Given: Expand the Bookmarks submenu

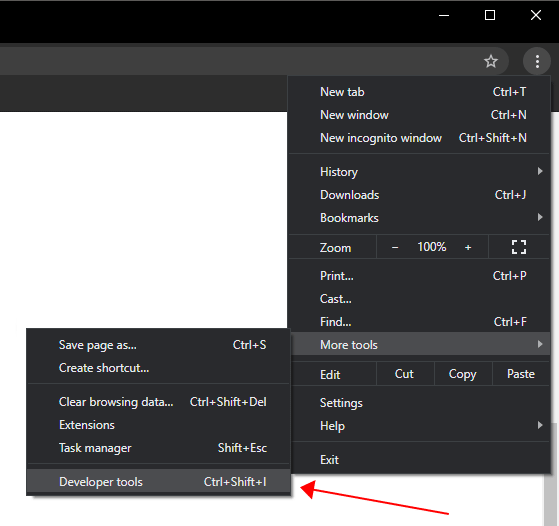Looking at the screenshot, I should tap(419, 218).
